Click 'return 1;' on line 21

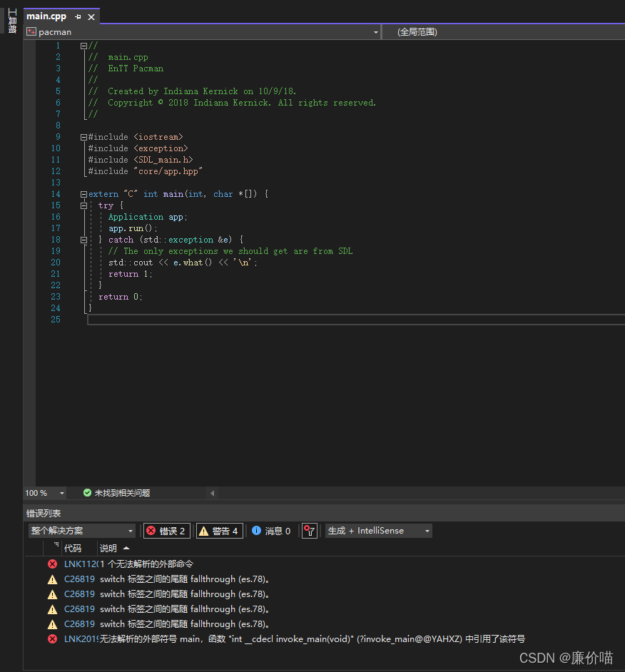click(x=131, y=274)
